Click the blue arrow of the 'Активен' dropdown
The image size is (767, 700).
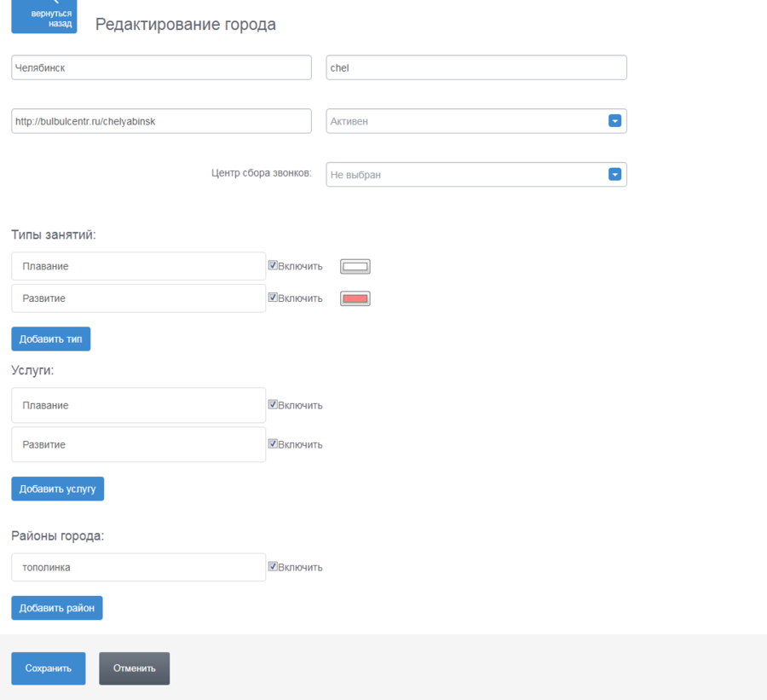click(x=614, y=121)
